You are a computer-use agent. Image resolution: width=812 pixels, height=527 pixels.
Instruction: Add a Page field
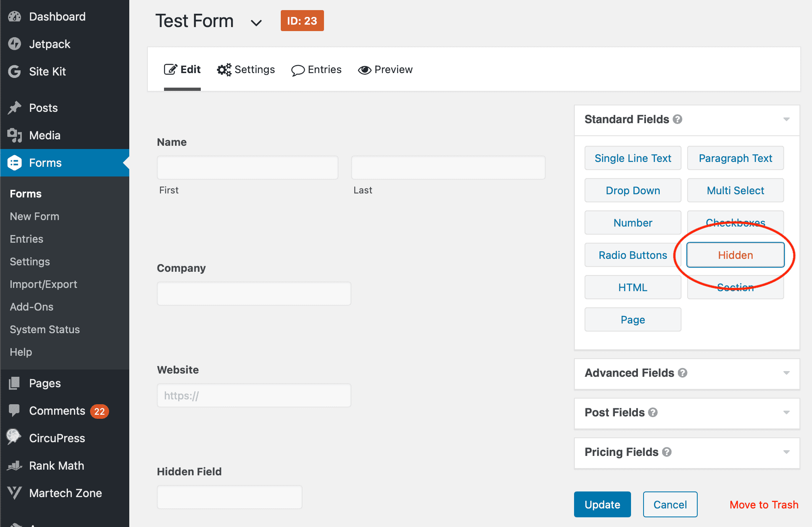[x=633, y=319]
